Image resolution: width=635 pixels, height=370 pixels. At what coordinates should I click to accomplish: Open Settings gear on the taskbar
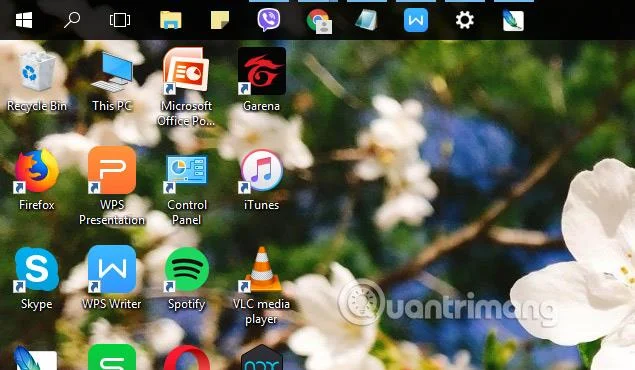tap(465, 20)
